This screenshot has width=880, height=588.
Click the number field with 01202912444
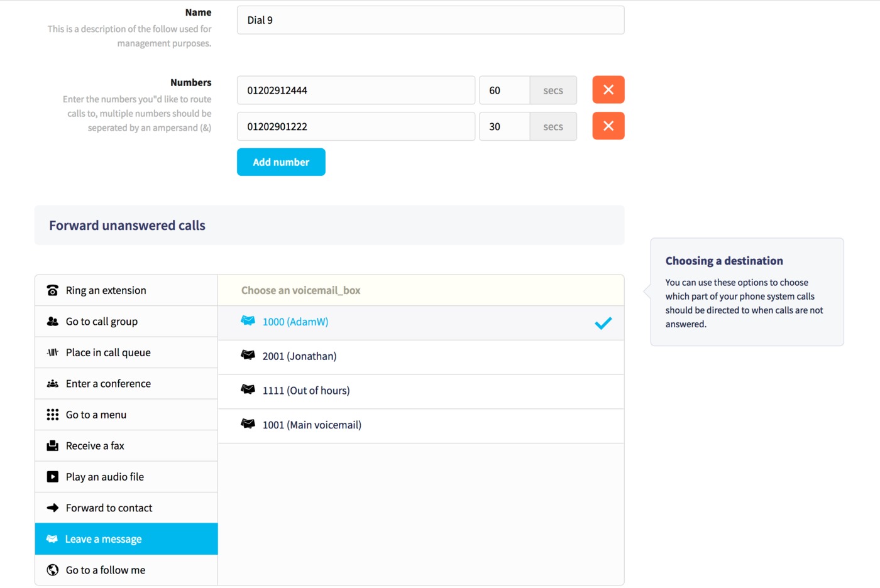coord(356,90)
